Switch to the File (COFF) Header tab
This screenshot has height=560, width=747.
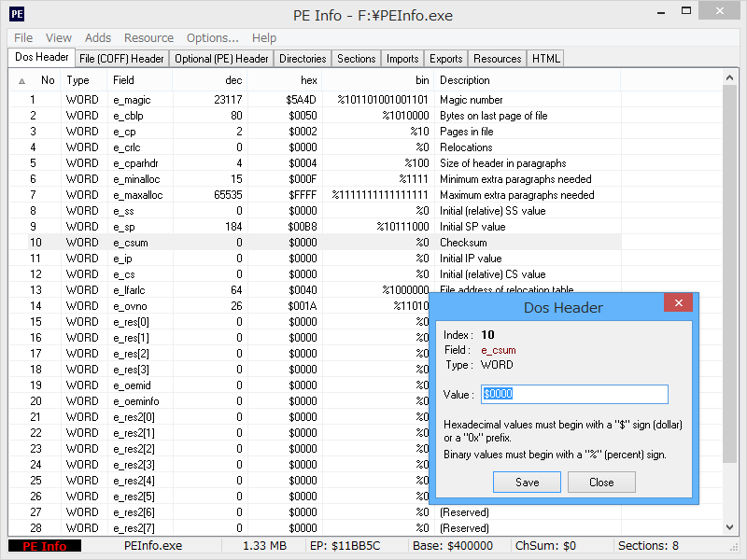[121, 59]
